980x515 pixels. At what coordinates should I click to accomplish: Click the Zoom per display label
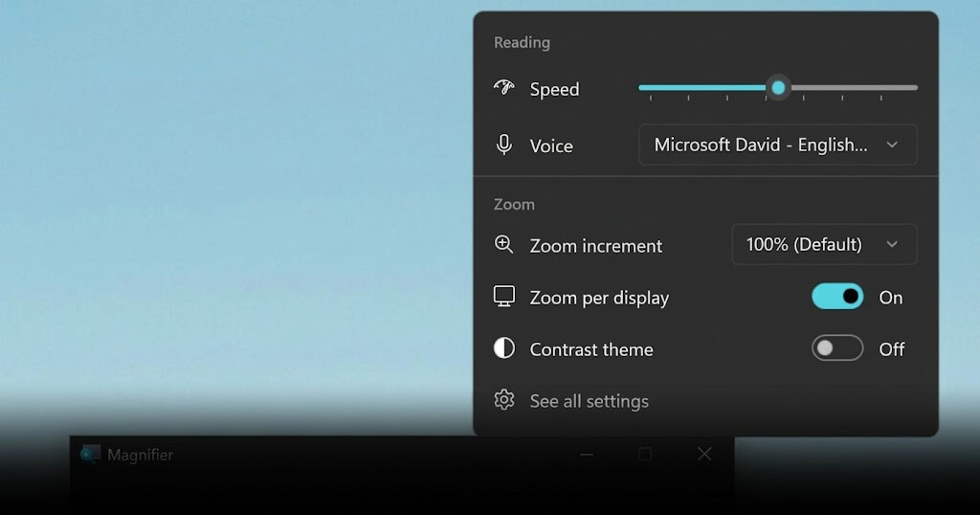point(599,298)
